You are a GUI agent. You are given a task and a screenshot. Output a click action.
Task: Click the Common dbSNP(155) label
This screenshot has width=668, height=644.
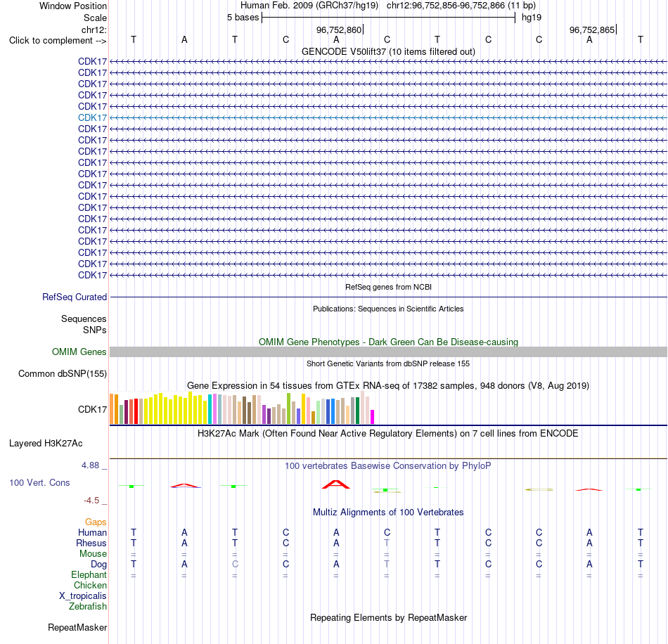click(x=63, y=373)
